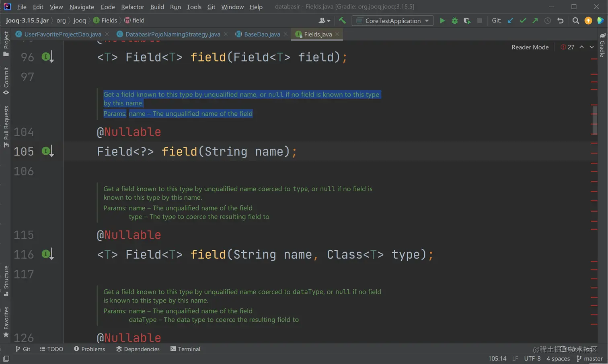Open the Dependencies tool window
Viewport: 608px width, 364px height.
click(138, 349)
